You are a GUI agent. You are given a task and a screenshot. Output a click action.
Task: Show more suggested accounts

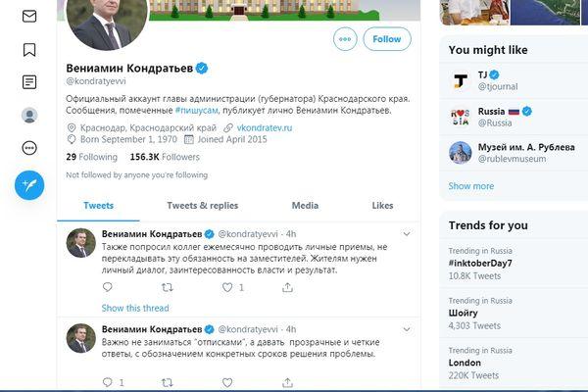pos(471,186)
